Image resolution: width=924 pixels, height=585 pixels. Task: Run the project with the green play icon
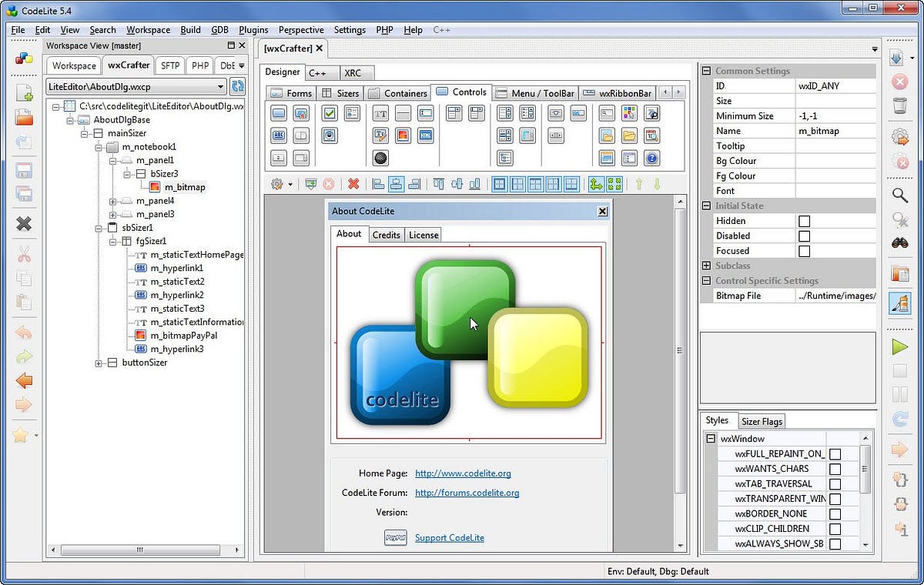tap(900, 346)
